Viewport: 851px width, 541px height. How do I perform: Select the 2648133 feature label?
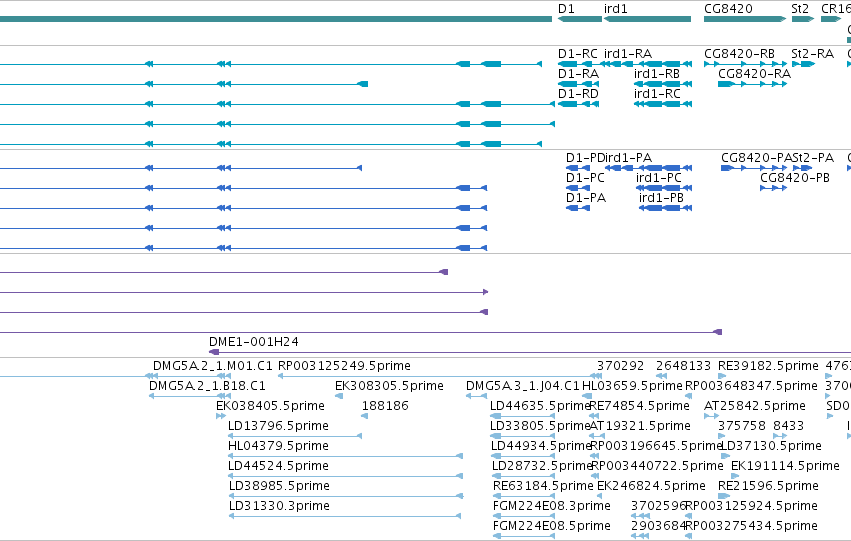point(683,366)
